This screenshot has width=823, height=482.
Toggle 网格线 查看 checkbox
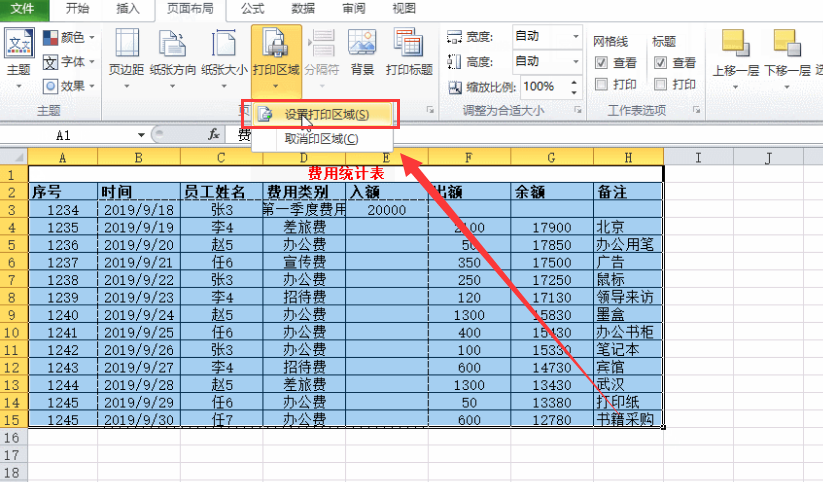pyautogui.click(x=602, y=63)
